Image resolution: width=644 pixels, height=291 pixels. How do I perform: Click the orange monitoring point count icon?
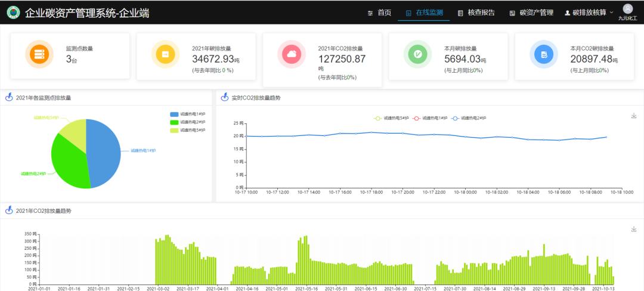[39, 55]
